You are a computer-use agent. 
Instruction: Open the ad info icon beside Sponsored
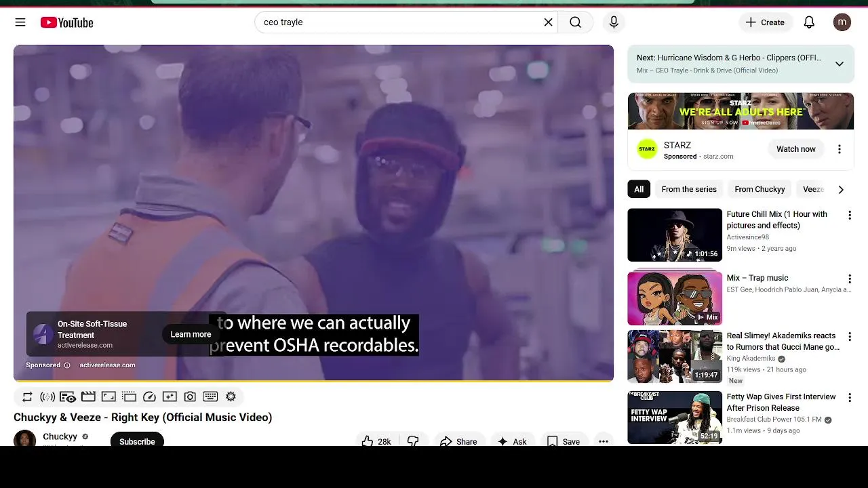66,365
